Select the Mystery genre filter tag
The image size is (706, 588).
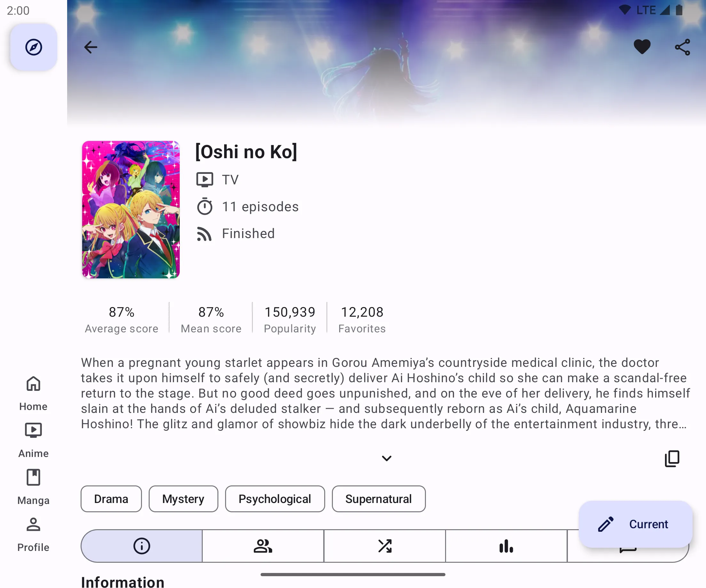point(183,499)
